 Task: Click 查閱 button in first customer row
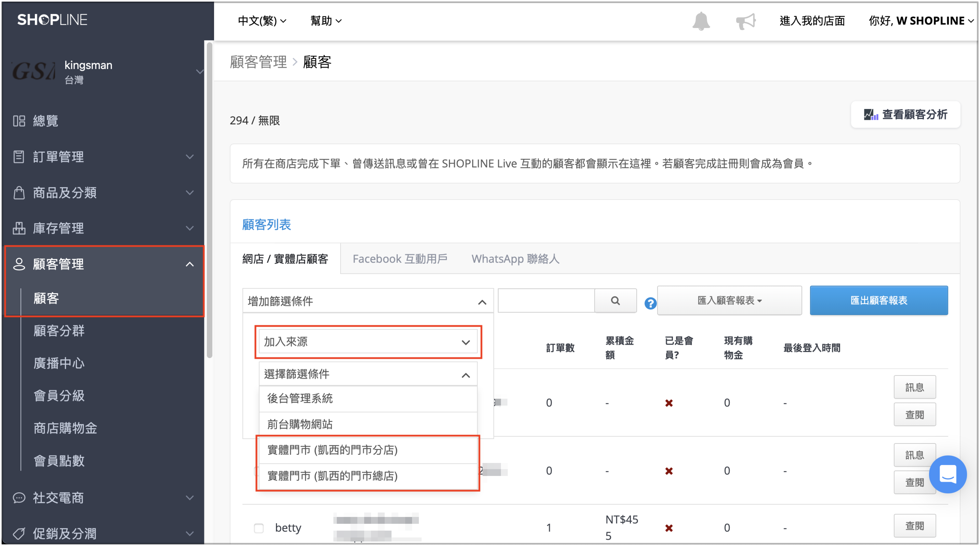pyautogui.click(x=915, y=414)
